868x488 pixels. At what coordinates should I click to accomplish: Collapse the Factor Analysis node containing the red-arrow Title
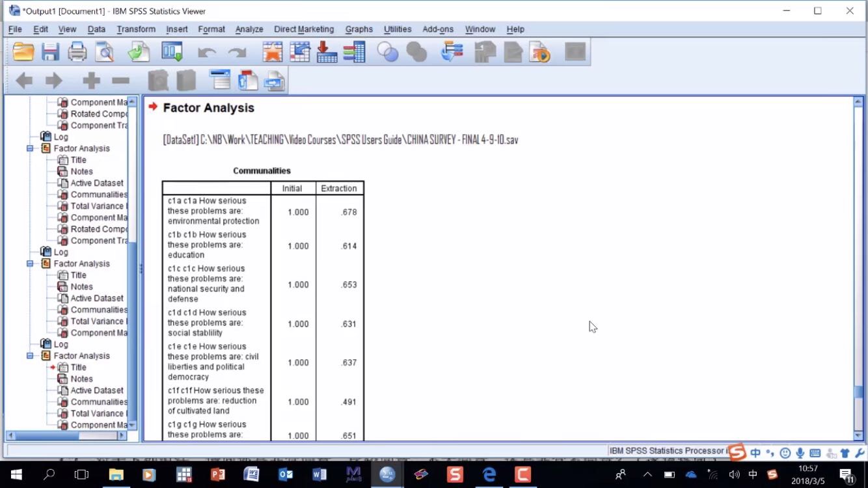[30, 356]
